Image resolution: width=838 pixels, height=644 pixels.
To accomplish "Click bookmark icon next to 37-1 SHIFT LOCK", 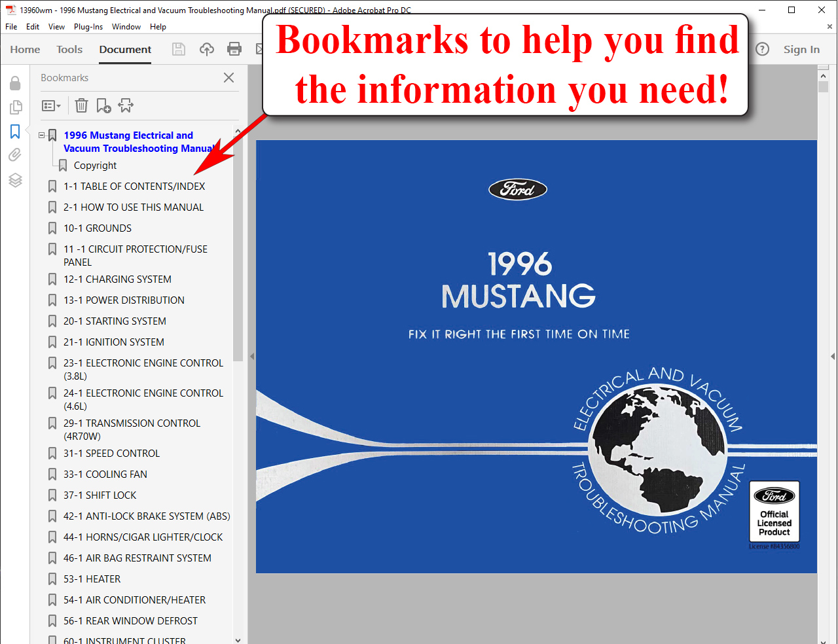I will 52,495.
